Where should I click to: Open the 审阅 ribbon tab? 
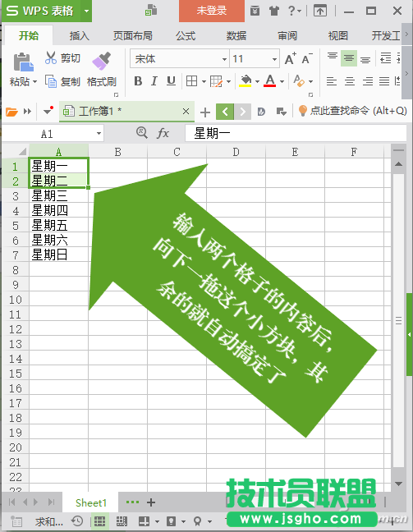pos(287,35)
